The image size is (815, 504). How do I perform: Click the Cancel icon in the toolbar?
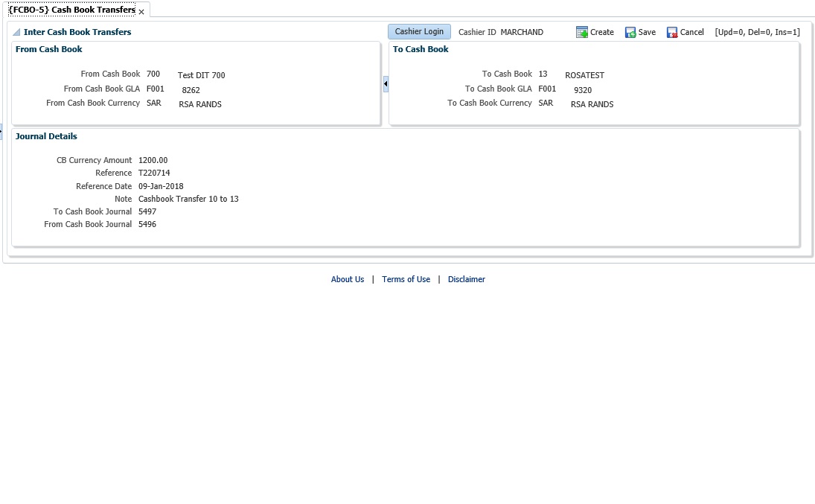[684, 32]
